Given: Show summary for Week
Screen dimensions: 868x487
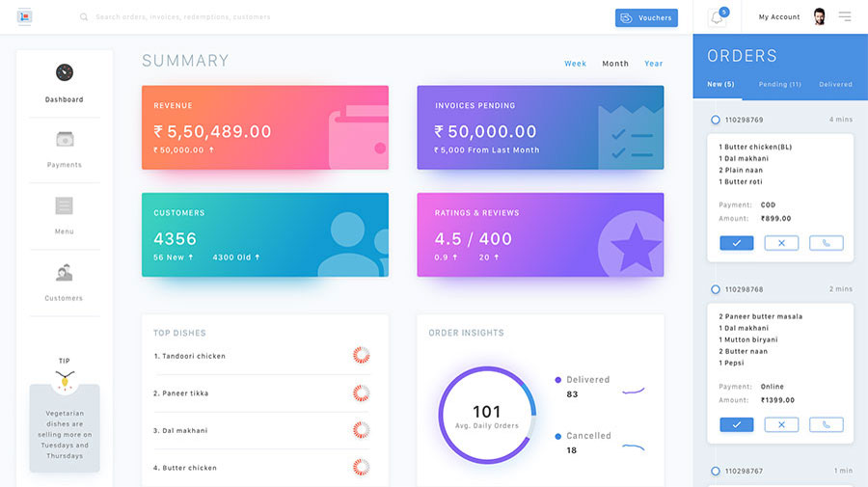Looking at the screenshot, I should coord(575,64).
